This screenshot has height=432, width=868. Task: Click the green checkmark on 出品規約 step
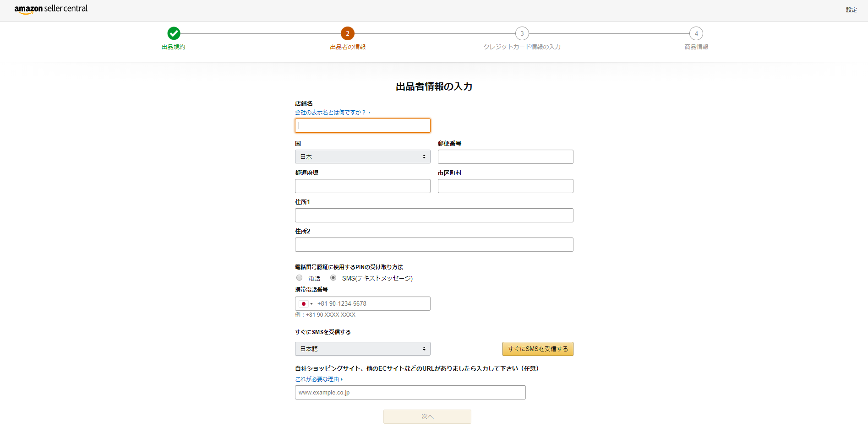[173, 33]
